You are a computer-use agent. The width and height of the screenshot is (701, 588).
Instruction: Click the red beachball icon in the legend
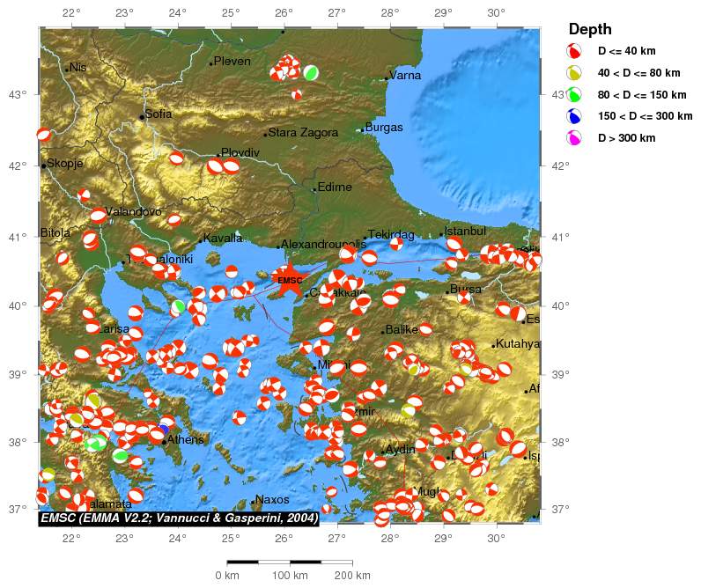(574, 51)
